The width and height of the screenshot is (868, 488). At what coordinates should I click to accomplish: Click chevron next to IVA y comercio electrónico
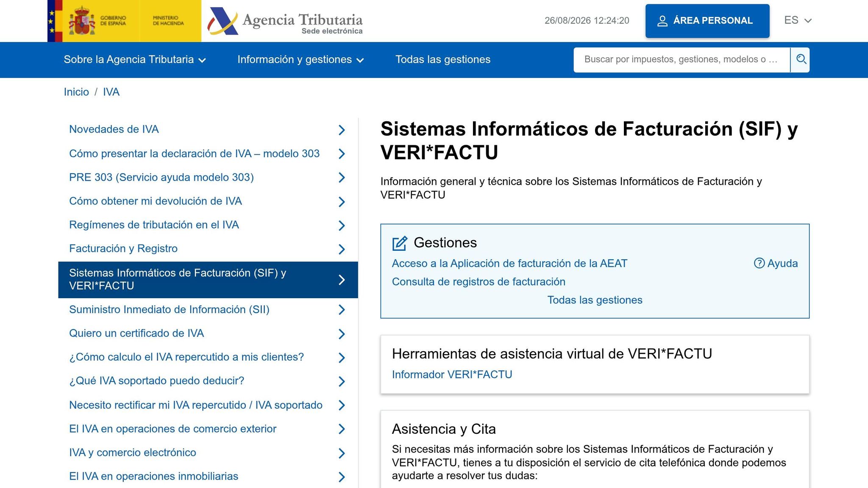tap(342, 453)
